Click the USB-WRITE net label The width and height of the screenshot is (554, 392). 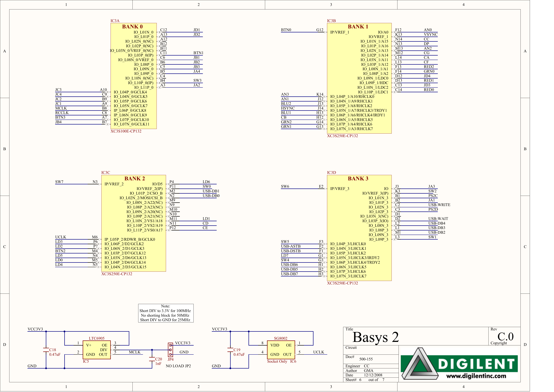(439, 205)
